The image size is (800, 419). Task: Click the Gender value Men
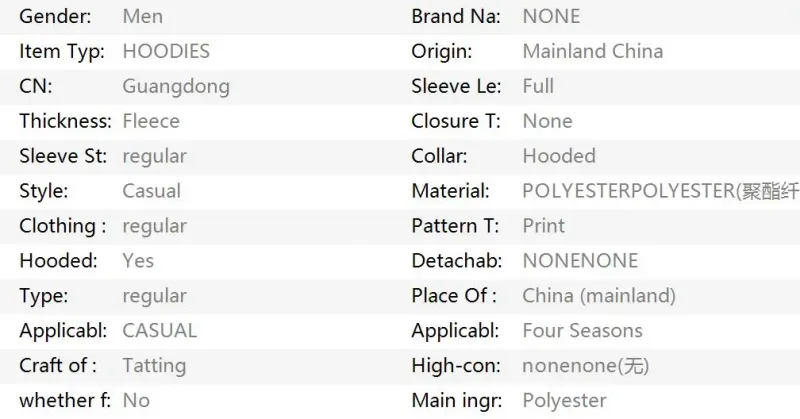(x=143, y=16)
